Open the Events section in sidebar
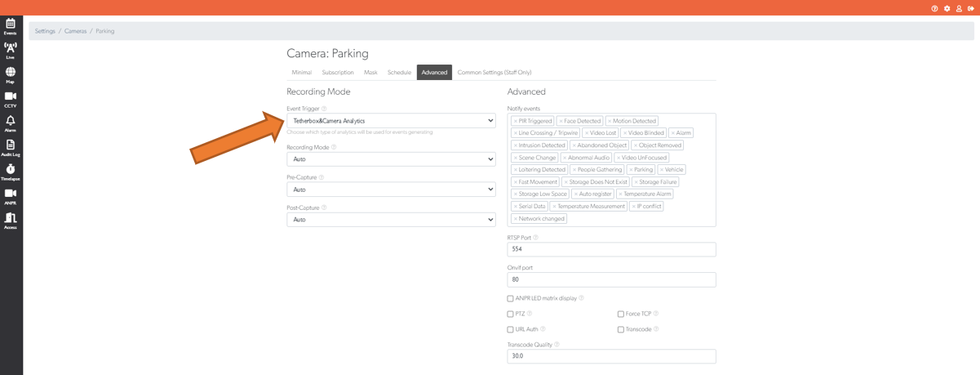The image size is (980, 375). [11, 26]
